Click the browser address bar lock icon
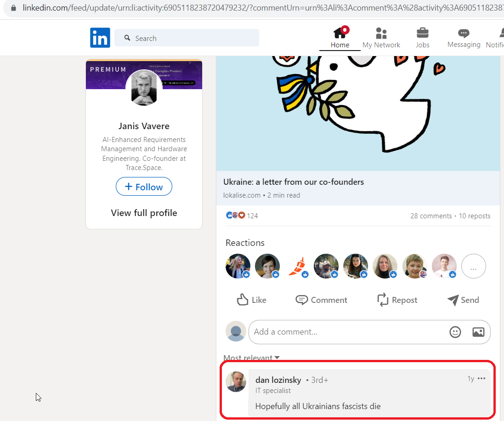Viewport: 504px width, 421px height. (13, 8)
